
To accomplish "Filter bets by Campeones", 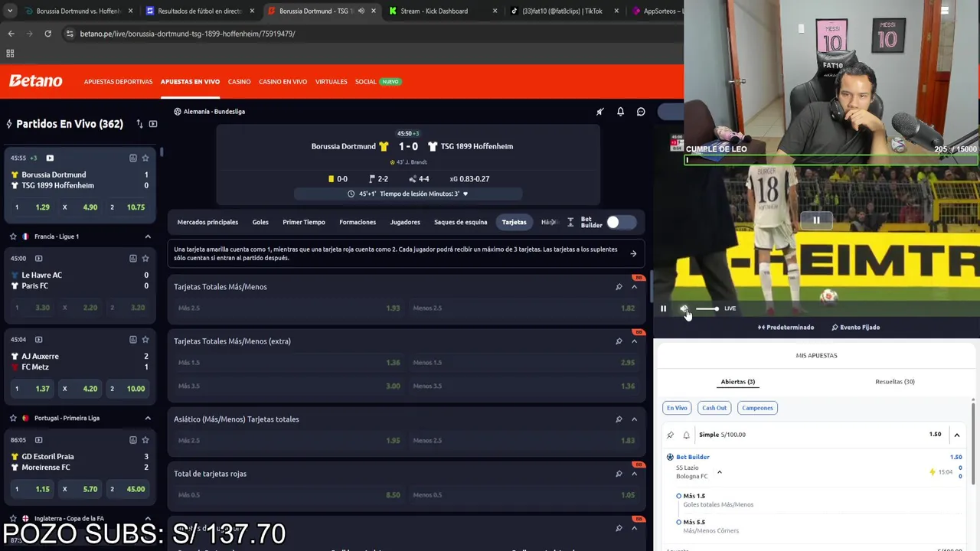I will tap(757, 408).
